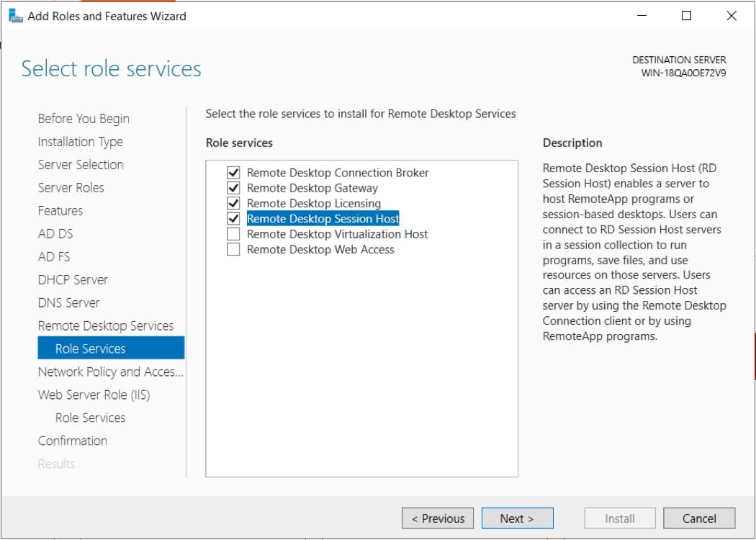Check the Remote Desktop Web Access box

(x=233, y=250)
